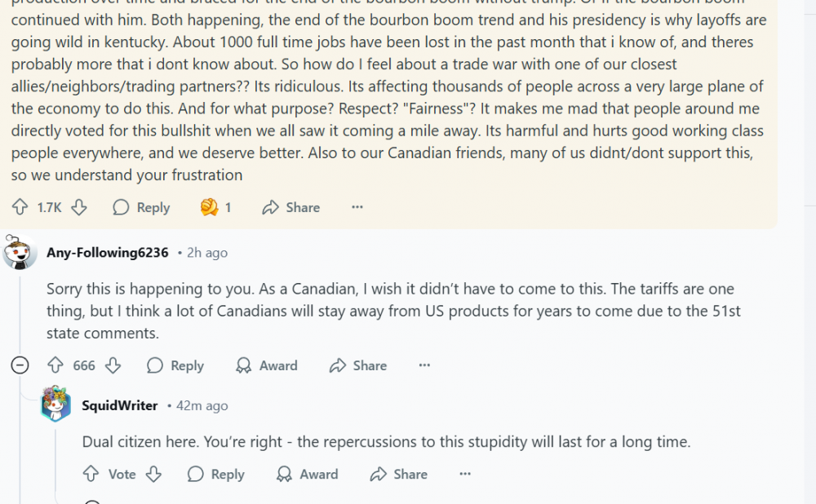Downvote SquidWriter's reply
Image resolution: width=816 pixels, height=504 pixels.
[154, 475]
